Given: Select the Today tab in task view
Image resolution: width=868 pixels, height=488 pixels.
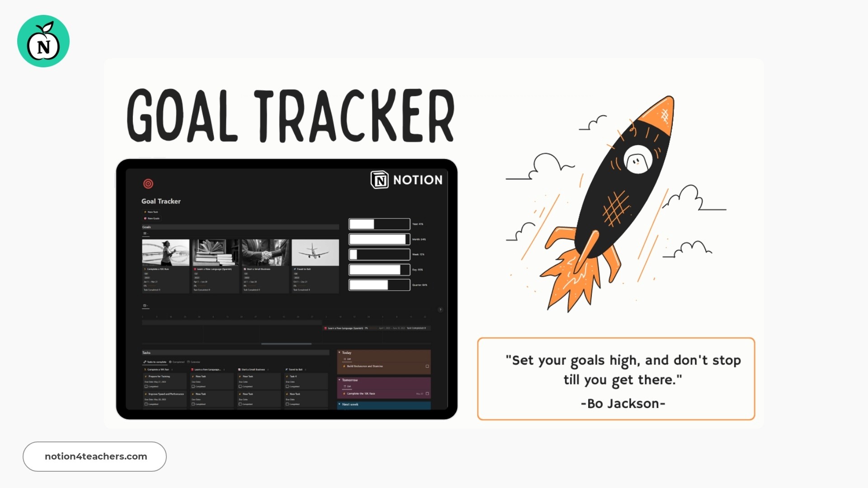Looking at the screenshot, I should pyautogui.click(x=347, y=352).
